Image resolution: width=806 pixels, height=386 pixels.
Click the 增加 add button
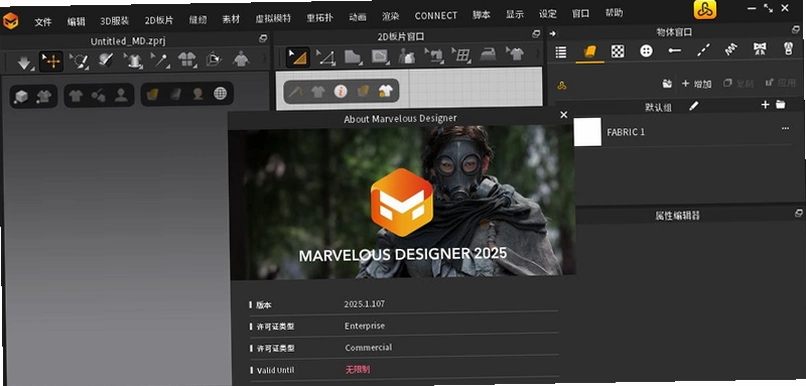click(697, 84)
